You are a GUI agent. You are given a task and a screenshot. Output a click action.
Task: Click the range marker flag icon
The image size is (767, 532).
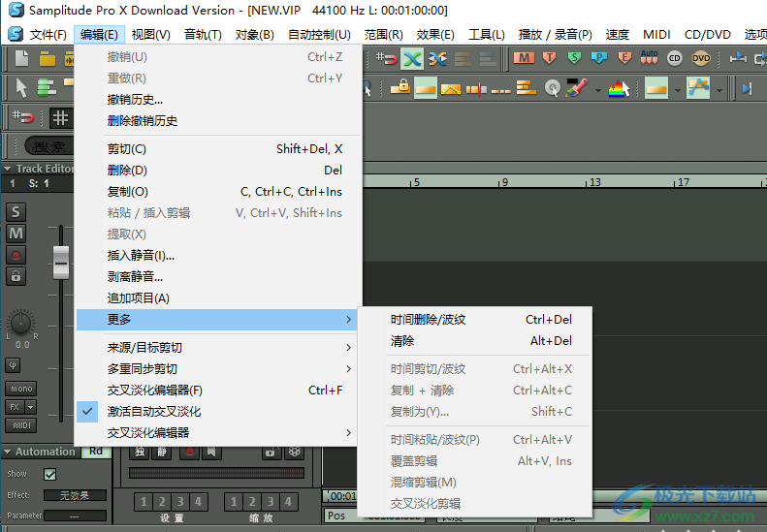[x=738, y=59]
